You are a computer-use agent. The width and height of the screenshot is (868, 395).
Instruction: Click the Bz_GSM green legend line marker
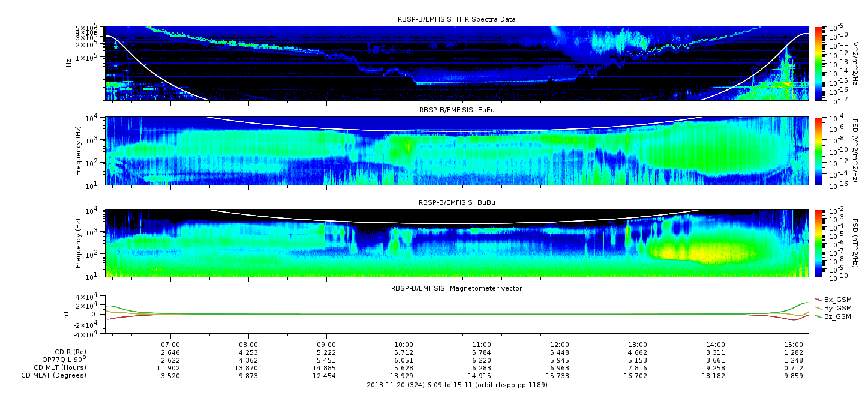tap(818, 316)
